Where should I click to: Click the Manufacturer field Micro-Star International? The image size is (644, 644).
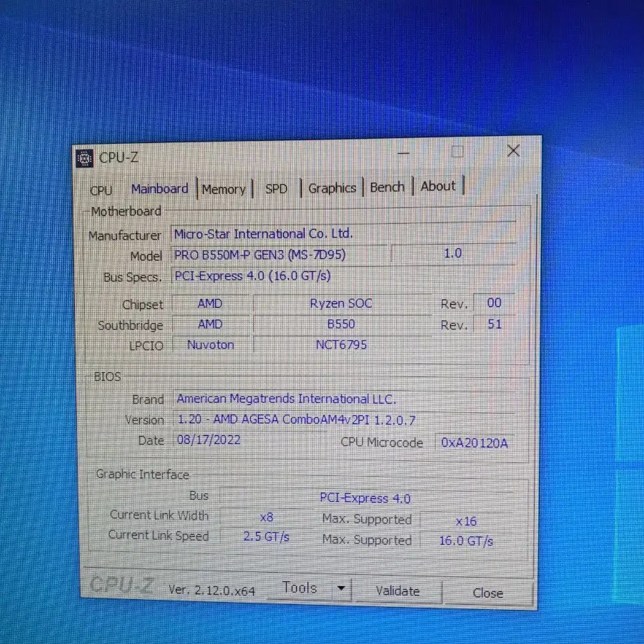tap(343, 234)
